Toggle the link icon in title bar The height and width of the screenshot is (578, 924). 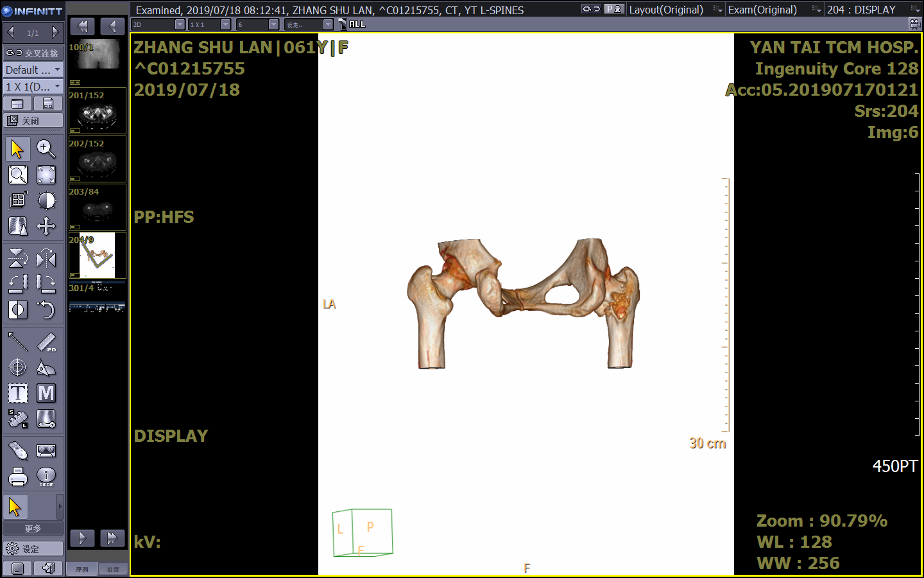pyautogui.click(x=590, y=9)
